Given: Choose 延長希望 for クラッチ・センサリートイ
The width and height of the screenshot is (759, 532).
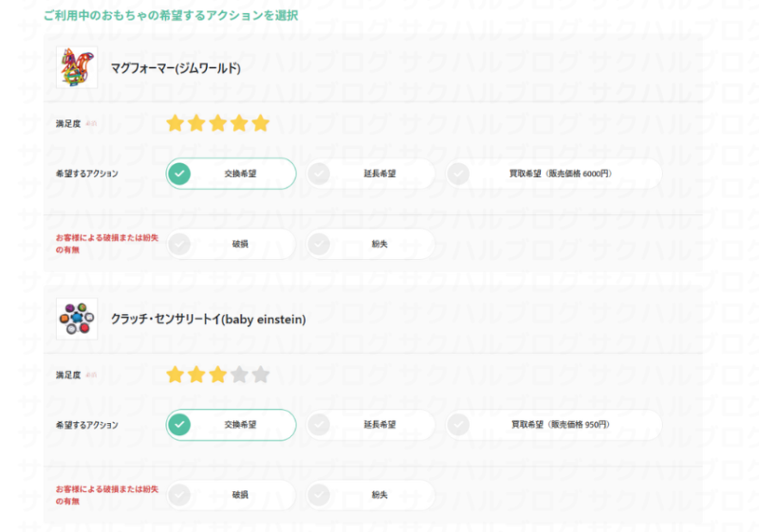Looking at the screenshot, I should coord(371,425).
